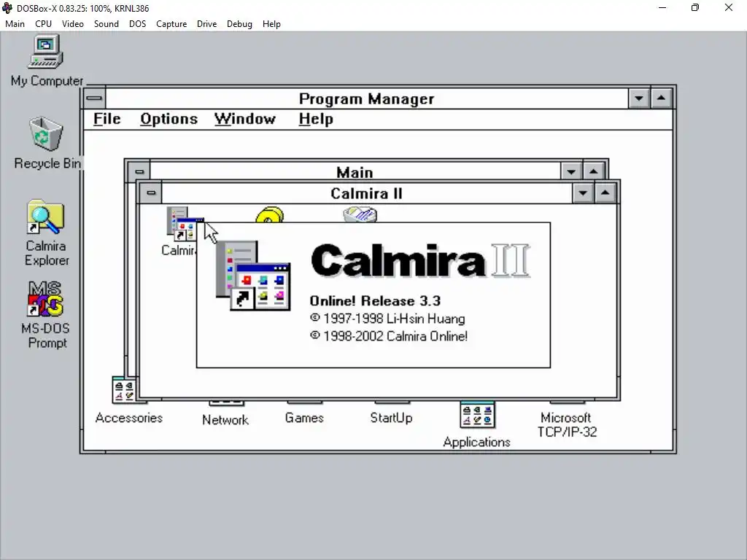The height and width of the screenshot is (560, 747).
Task: Open DOSBox-X Main menu
Action: click(15, 24)
